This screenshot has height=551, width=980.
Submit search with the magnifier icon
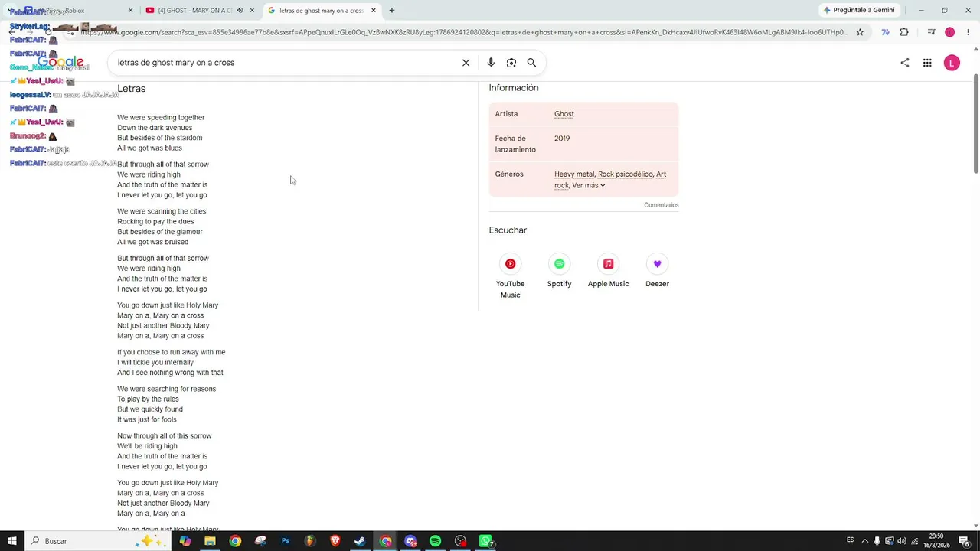point(531,63)
